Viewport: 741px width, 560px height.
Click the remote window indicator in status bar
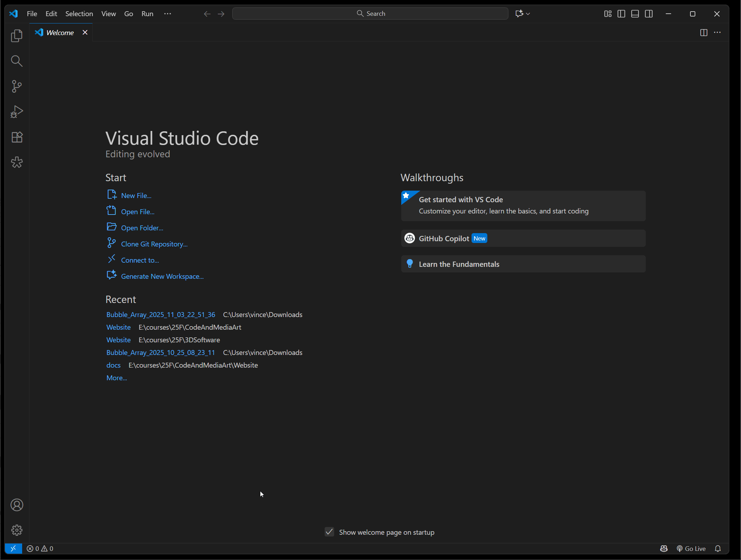pyautogui.click(x=13, y=548)
